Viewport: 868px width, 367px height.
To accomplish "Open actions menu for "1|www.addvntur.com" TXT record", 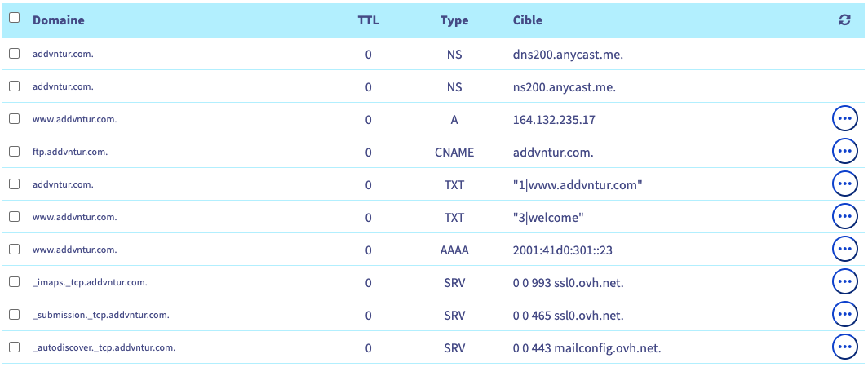I will (844, 184).
